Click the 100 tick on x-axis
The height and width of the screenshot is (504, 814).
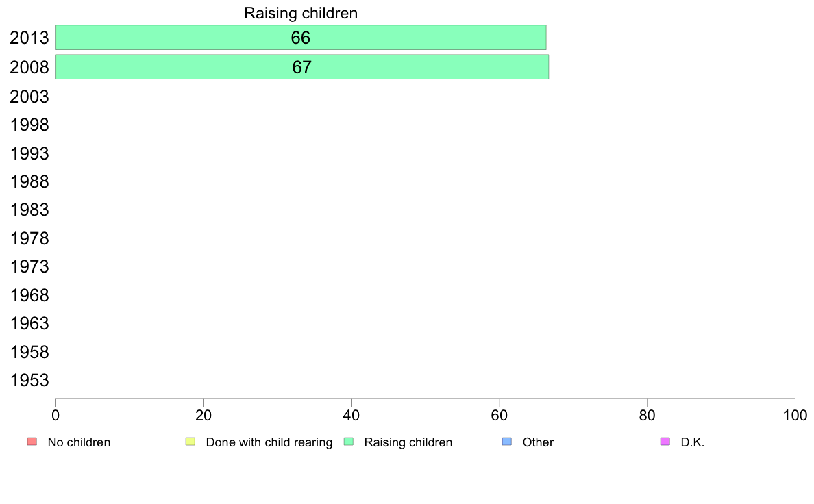(x=795, y=415)
